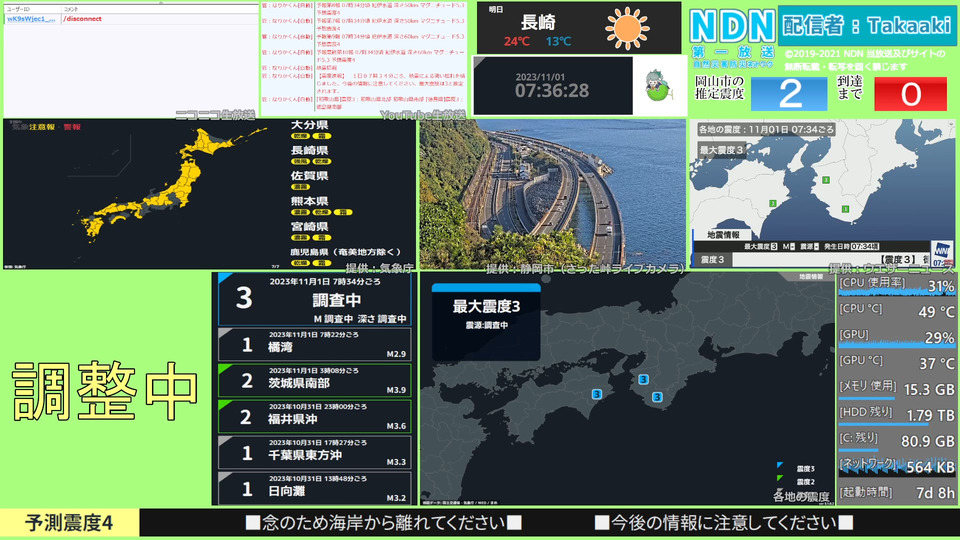
Task: Click the 地震情報 label on Weathernews map
Action: [723, 234]
